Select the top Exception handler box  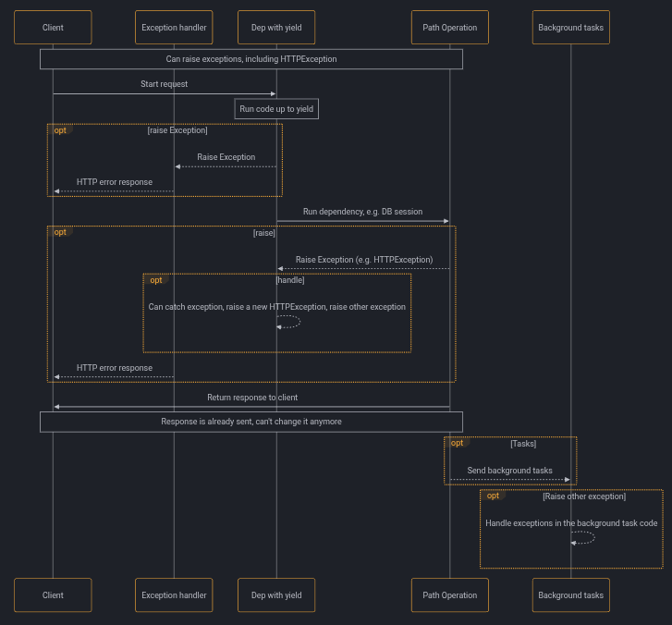coord(174,28)
